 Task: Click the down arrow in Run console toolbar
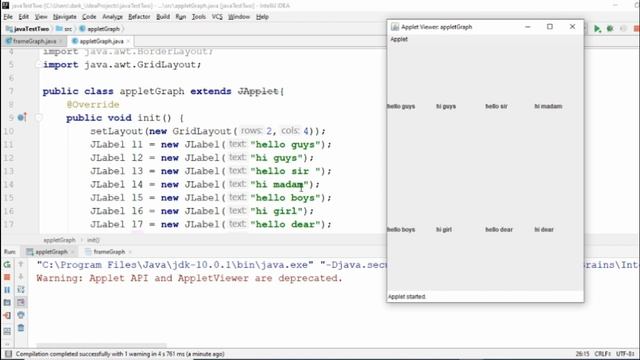[21, 277]
